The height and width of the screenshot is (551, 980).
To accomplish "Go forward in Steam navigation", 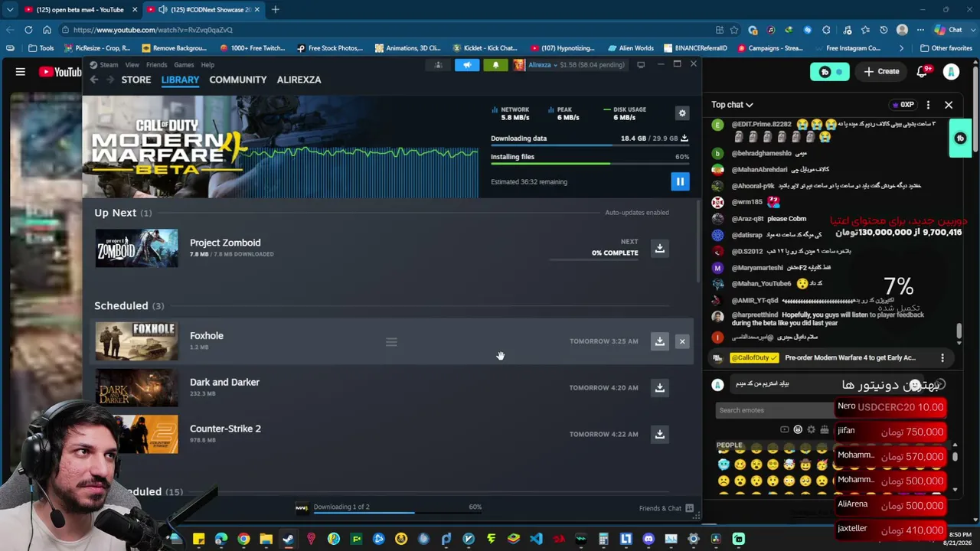I will [x=110, y=80].
